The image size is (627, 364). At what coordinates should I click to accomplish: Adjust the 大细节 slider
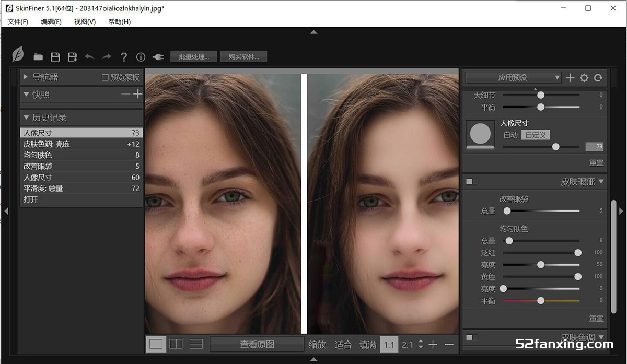tap(541, 95)
